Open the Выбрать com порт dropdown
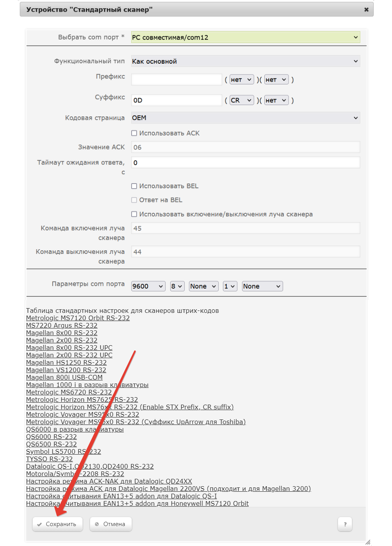Image resolution: width=392 pixels, height=546 pixels. [246, 37]
